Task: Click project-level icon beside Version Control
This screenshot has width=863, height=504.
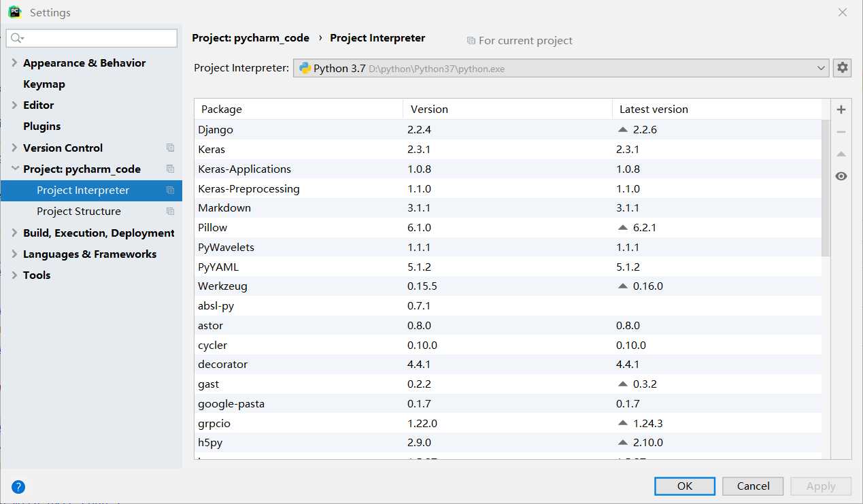Action: 170,148
